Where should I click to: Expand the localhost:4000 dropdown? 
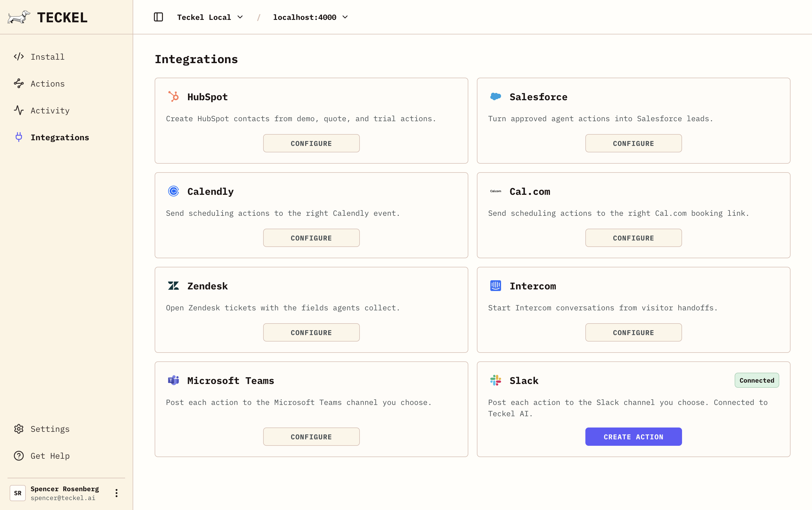pos(310,17)
